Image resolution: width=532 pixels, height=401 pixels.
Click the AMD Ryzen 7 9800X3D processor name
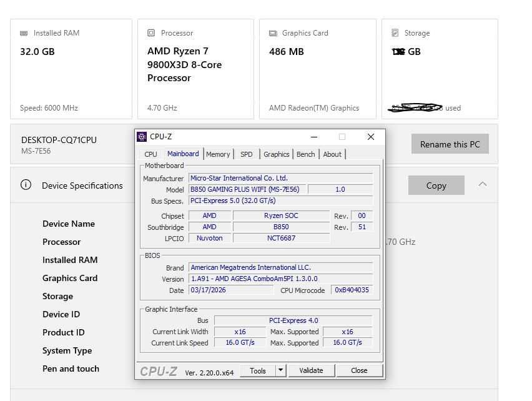coord(185,64)
